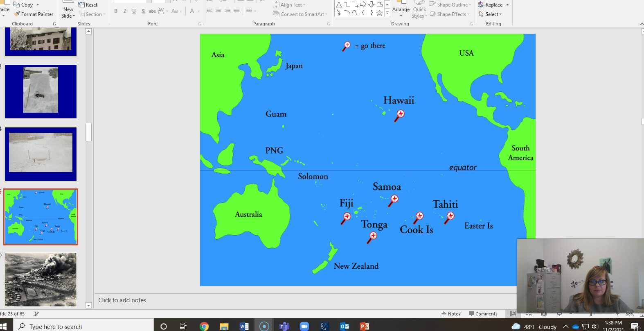Screen dimensions: 644x331
Task: Toggle the Notes pane in status bar
Action: tap(450, 314)
